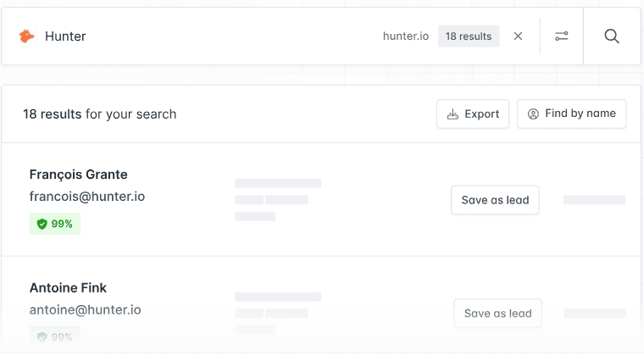Click the 18 results badge in search bar

point(469,36)
